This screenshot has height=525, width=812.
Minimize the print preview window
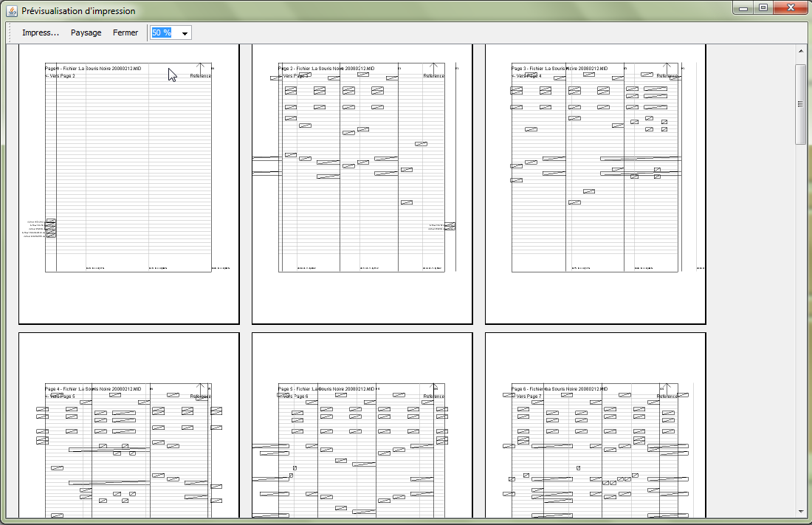click(743, 8)
